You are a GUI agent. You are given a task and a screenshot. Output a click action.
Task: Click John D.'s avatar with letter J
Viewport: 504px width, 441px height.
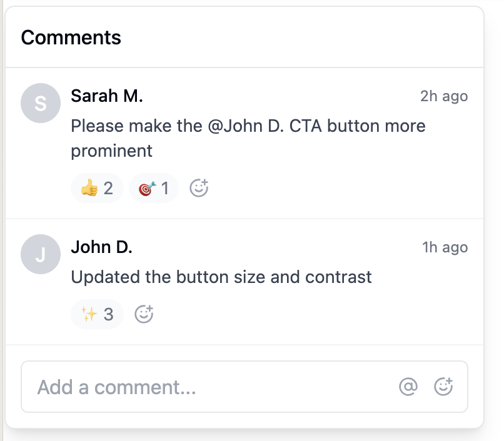click(40, 254)
